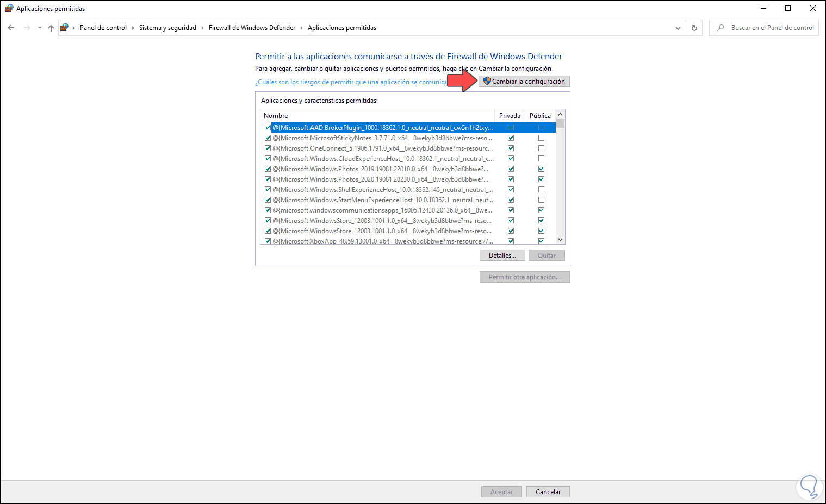Click Permitir otra aplicación... button

525,277
